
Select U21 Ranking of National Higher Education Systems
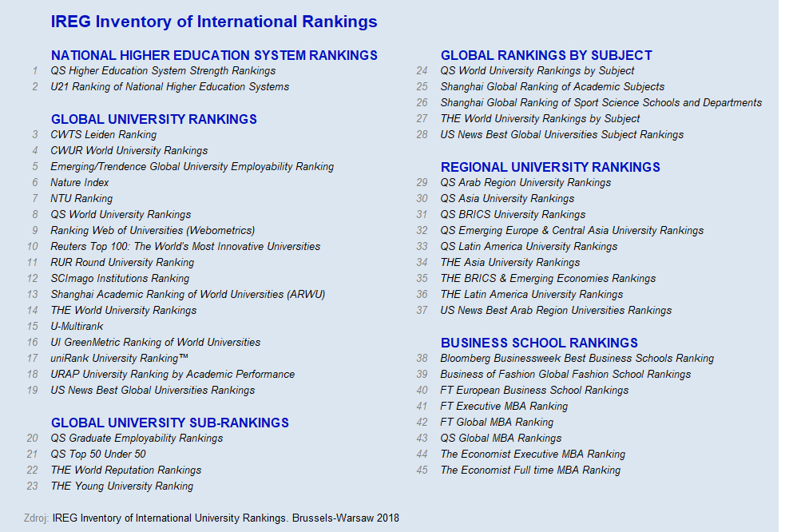170,87
